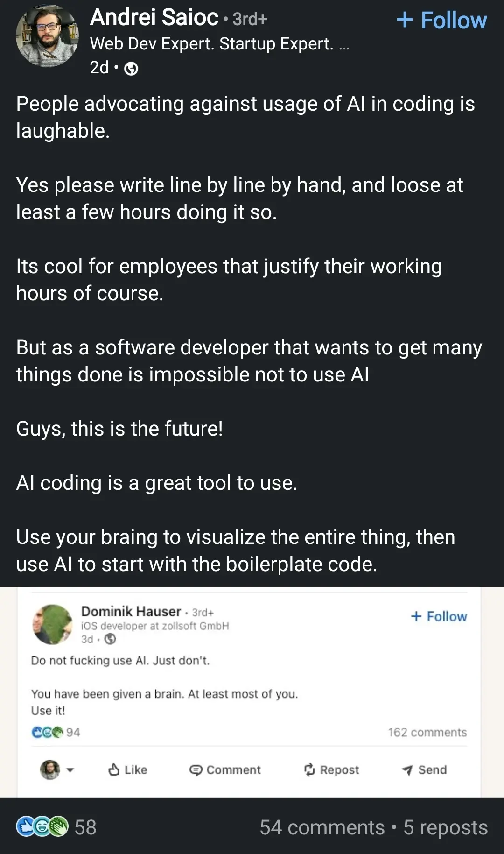This screenshot has height=854, width=504.
Task: Repost the embedded Dominik Hauser post
Action: (331, 769)
